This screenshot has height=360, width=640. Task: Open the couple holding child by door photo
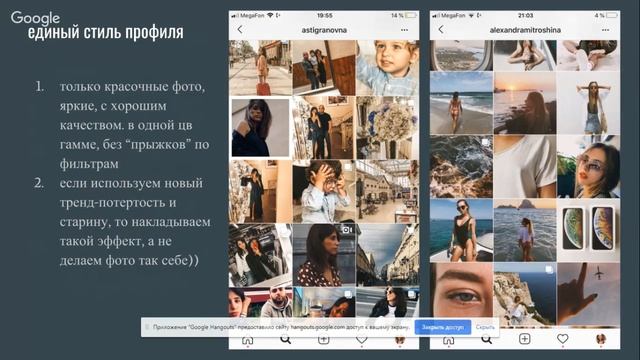click(324, 68)
